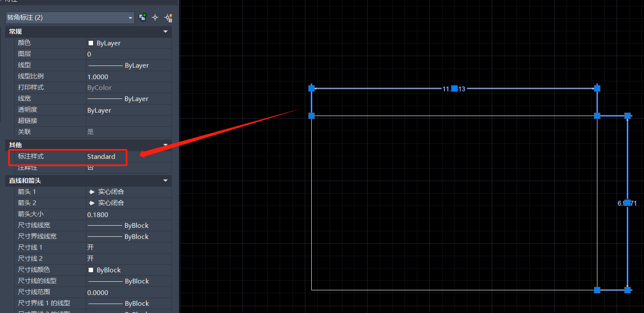Open the 转角标注 (2) object type dropdown
Viewport: 644px width, 313px height.
point(131,18)
